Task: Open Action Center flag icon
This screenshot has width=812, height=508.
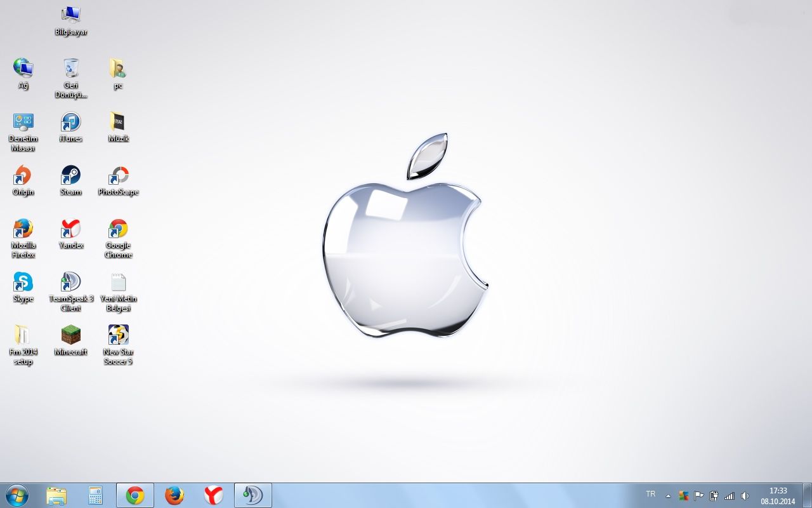Action: pos(698,496)
